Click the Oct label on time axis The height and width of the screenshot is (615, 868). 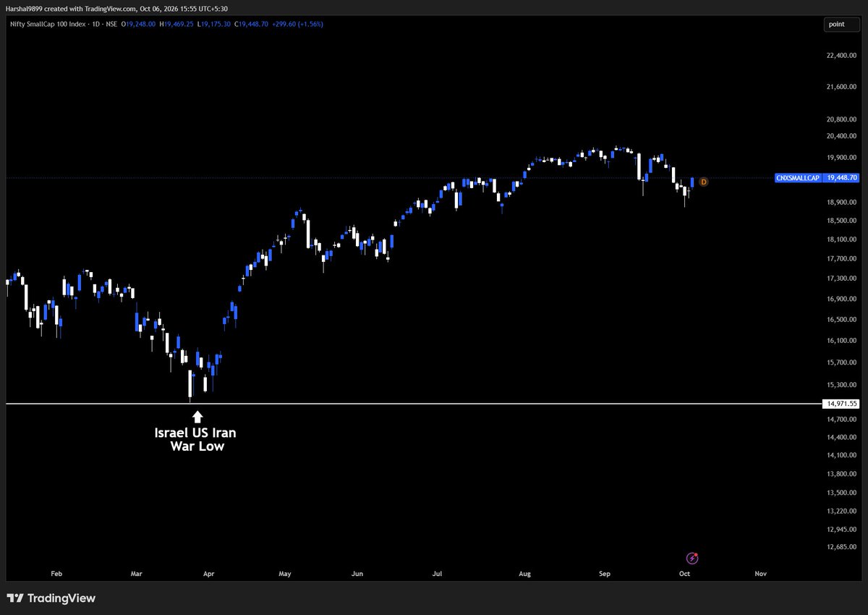(684, 573)
